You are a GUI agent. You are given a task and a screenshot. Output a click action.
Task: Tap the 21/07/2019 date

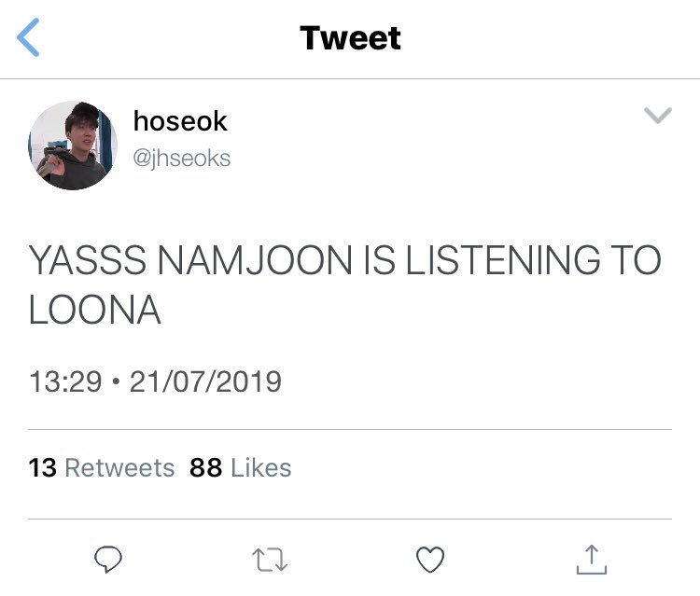pyautogui.click(x=205, y=381)
